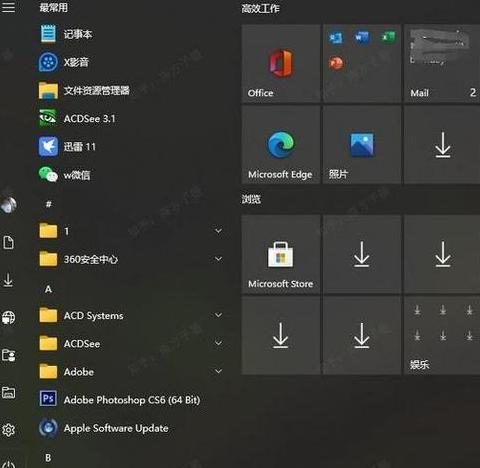Image resolution: width=480 pixels, height=468 pixels.
Task: Click the B letter index header
Action: pos(48,458)
